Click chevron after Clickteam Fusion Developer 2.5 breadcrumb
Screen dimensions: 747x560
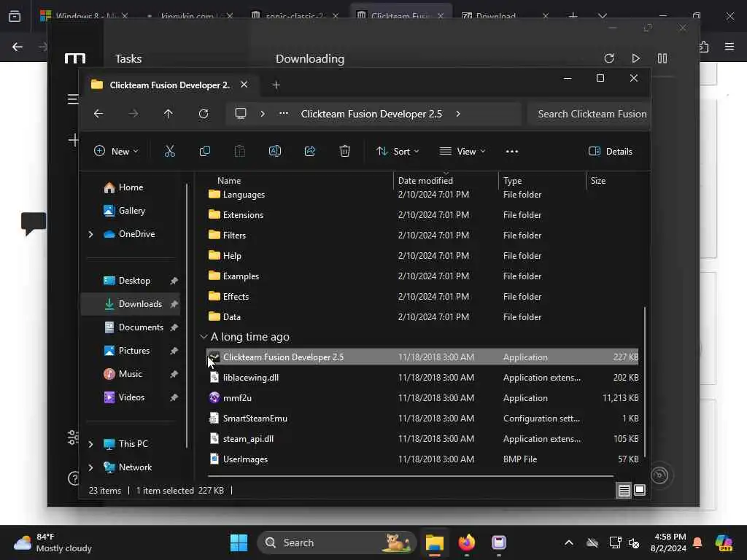458,114
